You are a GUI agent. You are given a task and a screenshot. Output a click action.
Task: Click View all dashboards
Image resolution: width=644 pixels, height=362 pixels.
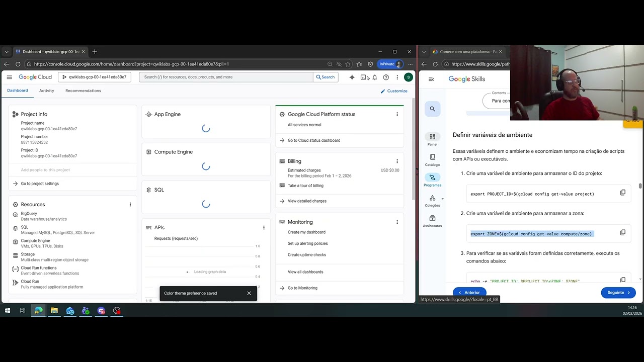[x=305, y=272]
